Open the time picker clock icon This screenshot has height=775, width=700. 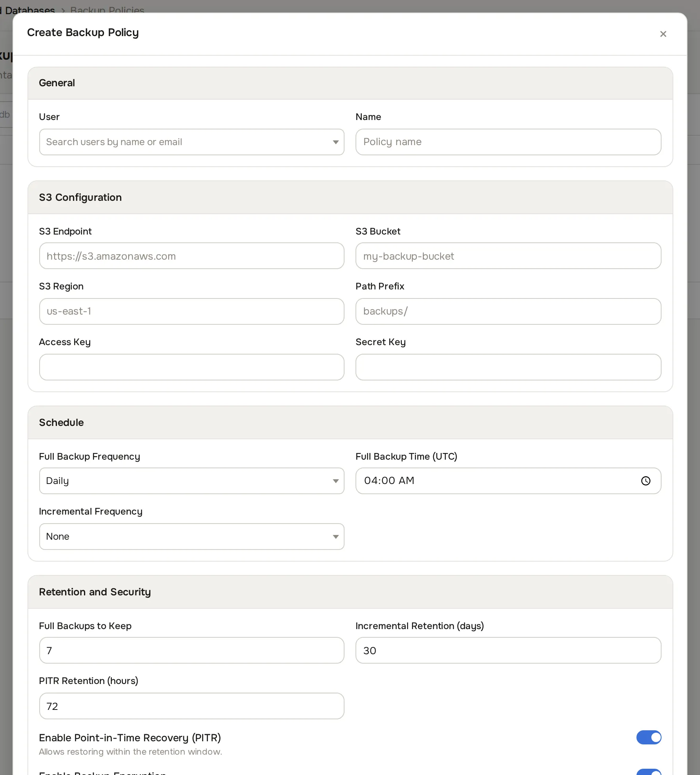point(645,480)
